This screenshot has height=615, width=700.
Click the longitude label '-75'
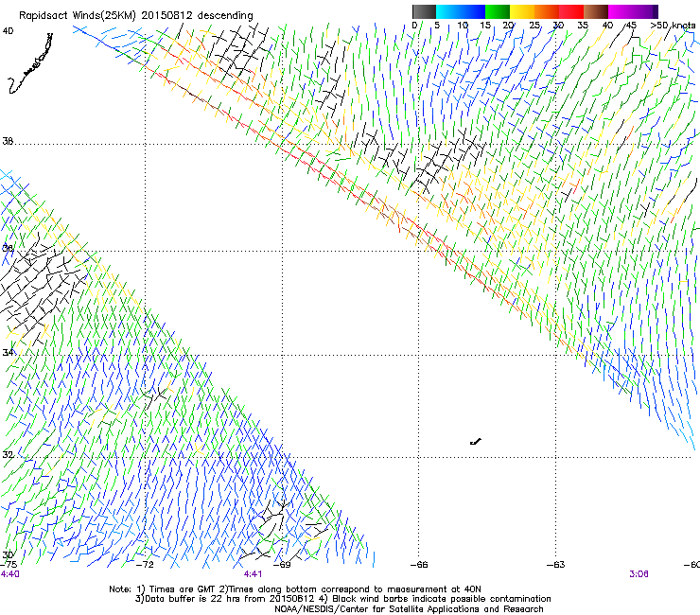pyautogui.click(x=9, y=564)
